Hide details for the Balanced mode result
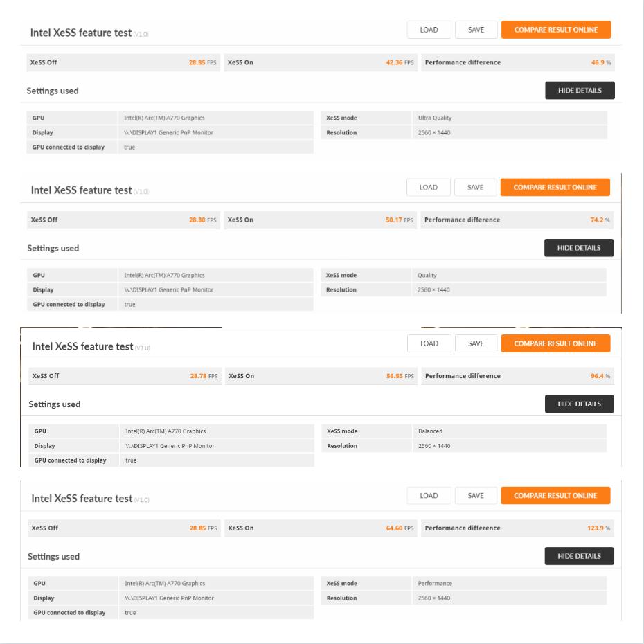The image size is (644, 644). coord(580,404)
